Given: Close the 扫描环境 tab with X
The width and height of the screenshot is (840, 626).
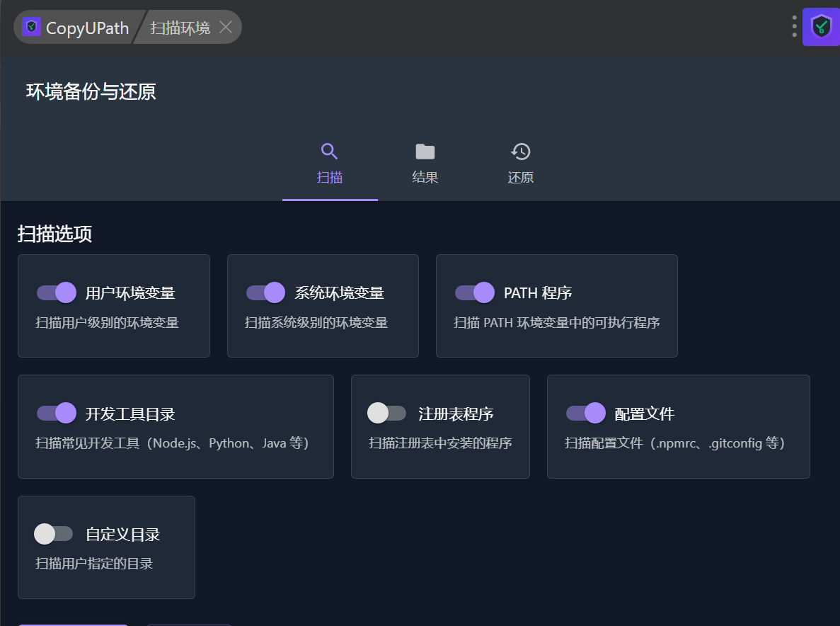Looking at the screenshot, I should tap(226, 28).
